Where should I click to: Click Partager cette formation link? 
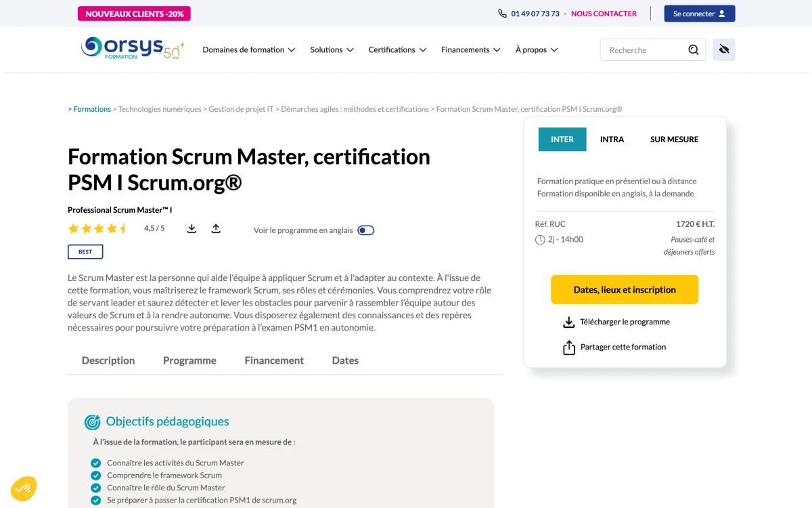pos(623,347)
